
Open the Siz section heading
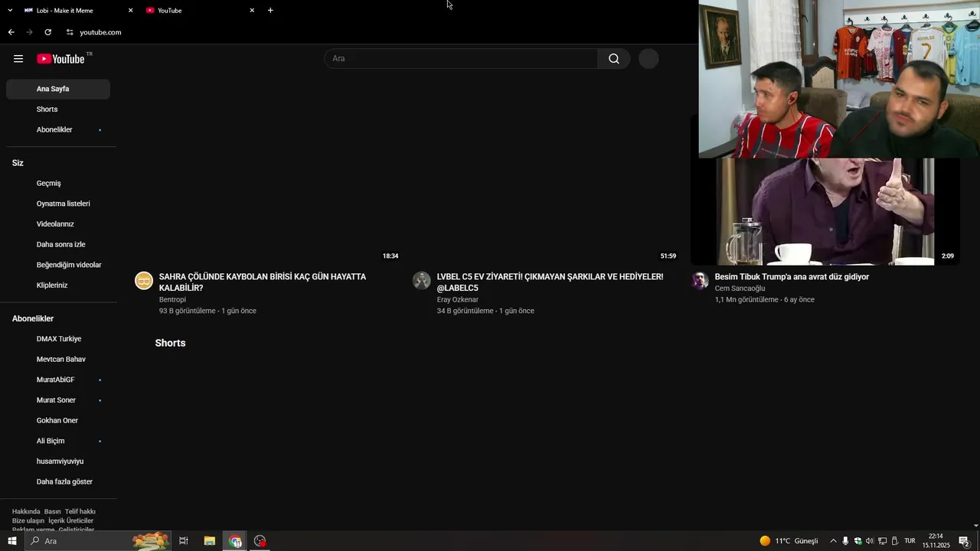[18, 163]
